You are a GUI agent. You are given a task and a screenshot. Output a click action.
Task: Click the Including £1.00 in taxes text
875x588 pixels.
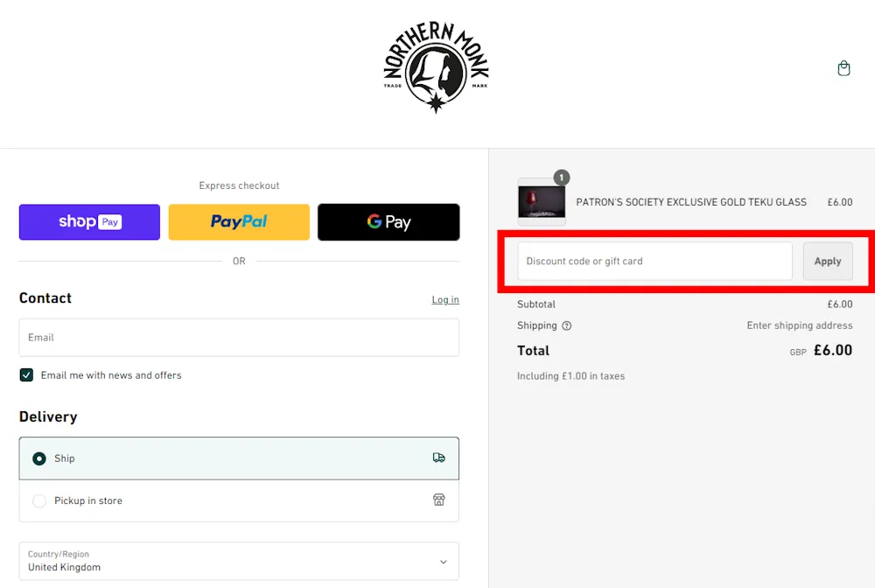tap(570, 376)
